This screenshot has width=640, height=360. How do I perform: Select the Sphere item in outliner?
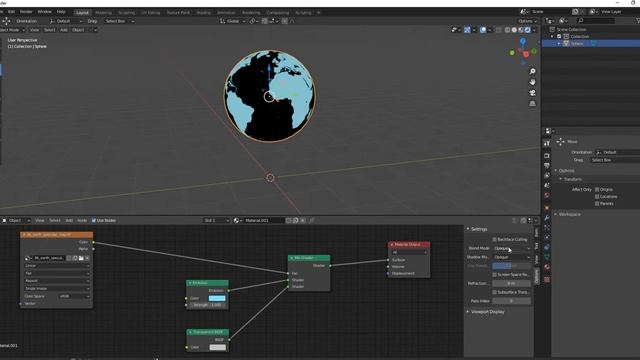pos(577,43)
